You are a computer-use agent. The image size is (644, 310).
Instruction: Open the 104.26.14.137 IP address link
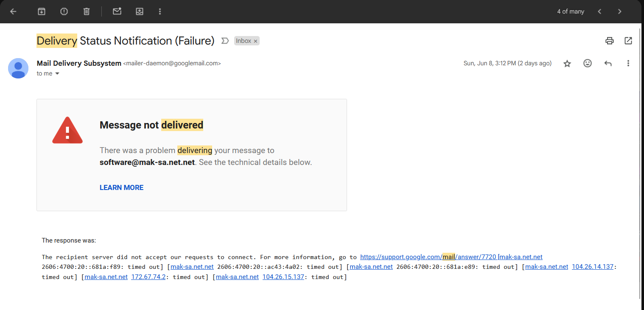[593, 267]
